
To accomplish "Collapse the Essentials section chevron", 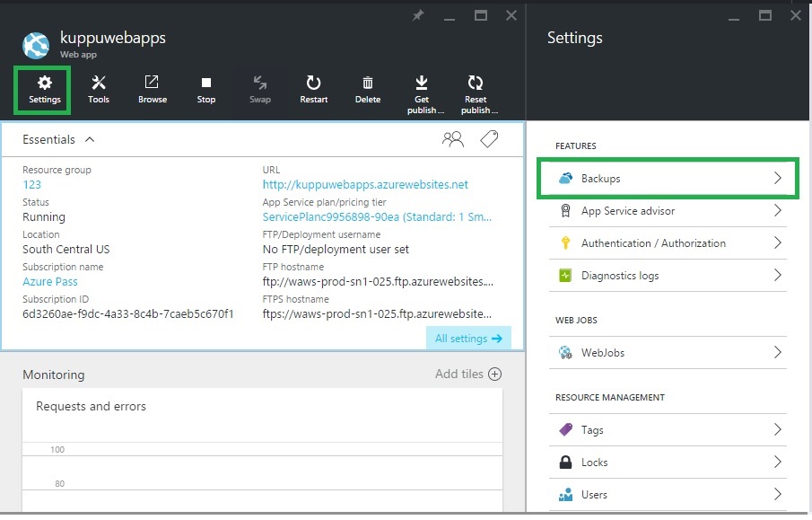I will coord(89,139).
